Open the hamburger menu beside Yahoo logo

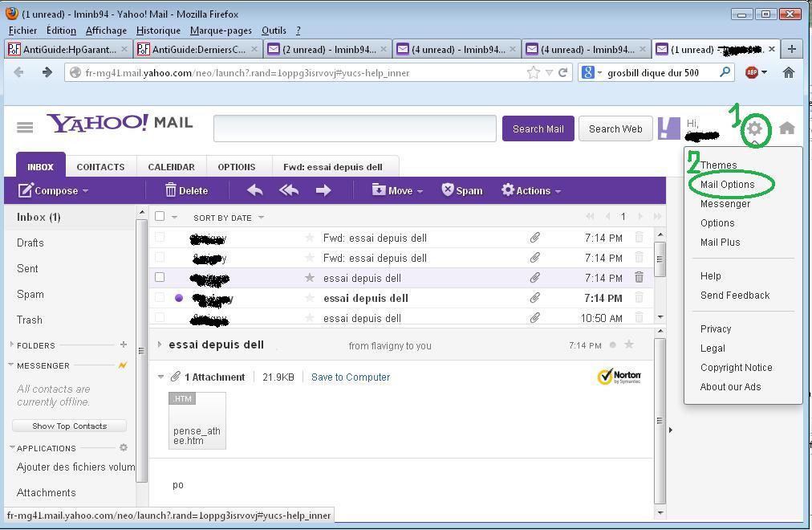24,127
